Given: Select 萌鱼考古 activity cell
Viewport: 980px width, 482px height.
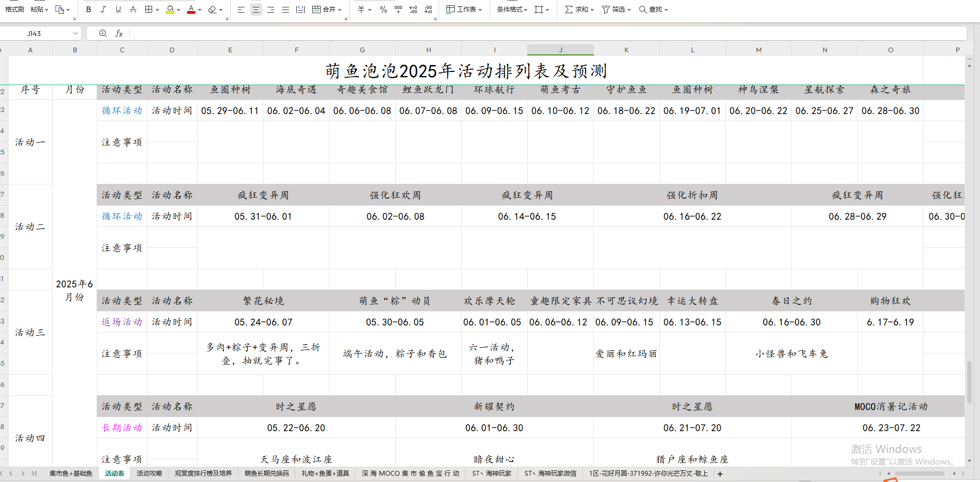Looking at the screenshot, I should click(561, 90).
